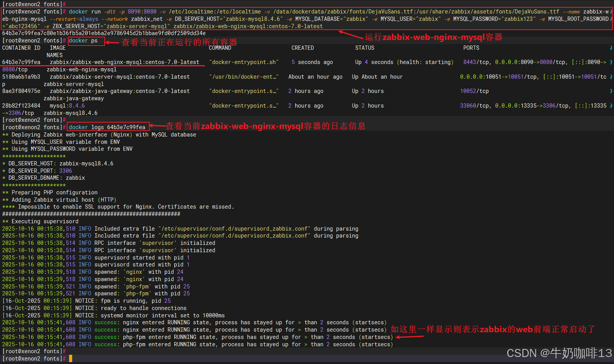Click the 'Preparing PHP configuration' log line
The height and width of the screenshot is (364, 614).
click(50, 192)
